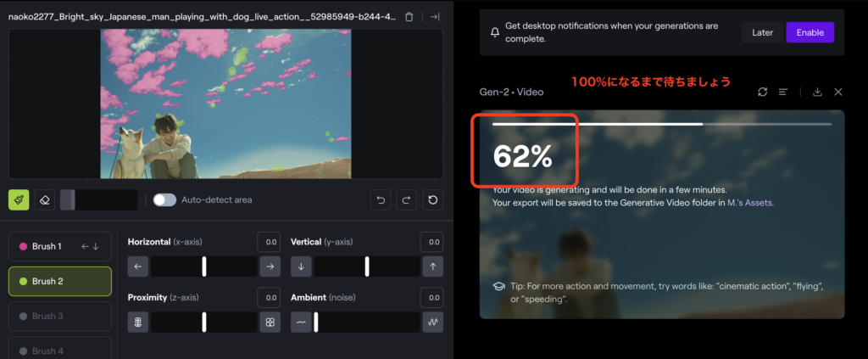Delete the uploaded image with trash icon

[409, 17]
